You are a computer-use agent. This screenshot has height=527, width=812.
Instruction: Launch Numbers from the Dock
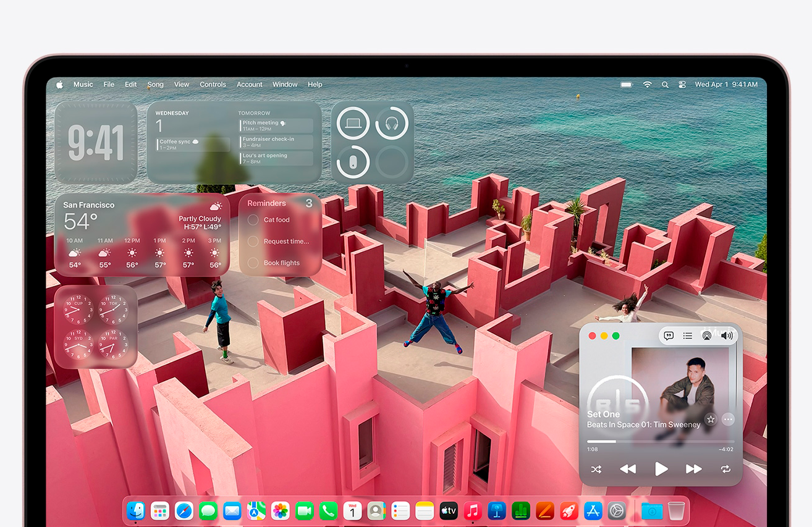point(521,511)
